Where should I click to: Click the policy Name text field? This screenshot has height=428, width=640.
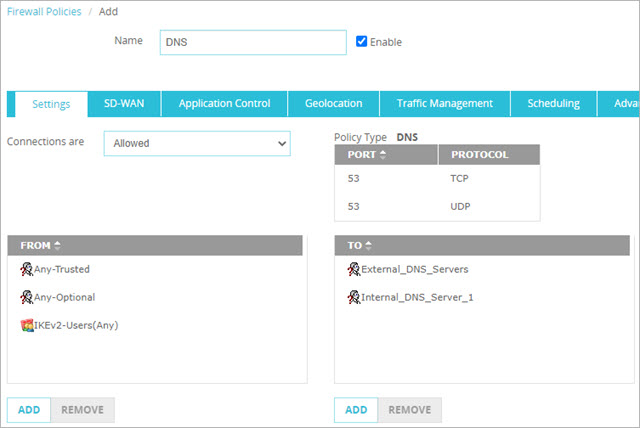pos(253,42)
